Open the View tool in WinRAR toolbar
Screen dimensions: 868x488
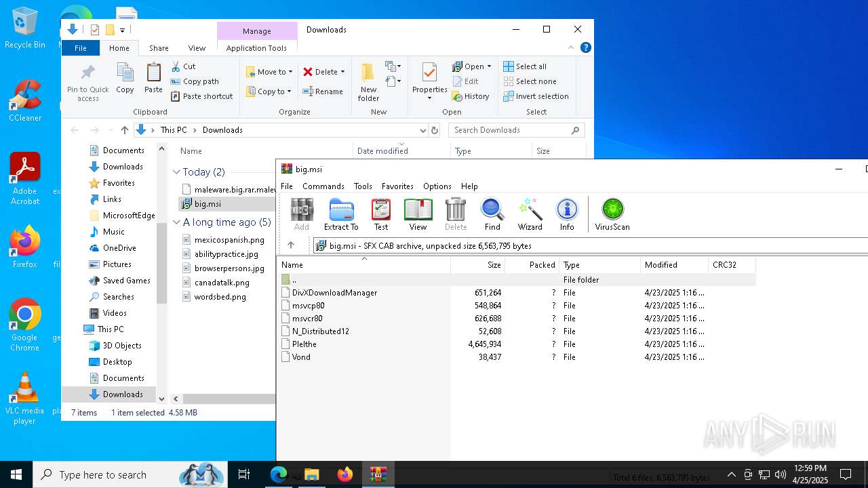click(418, 214)
